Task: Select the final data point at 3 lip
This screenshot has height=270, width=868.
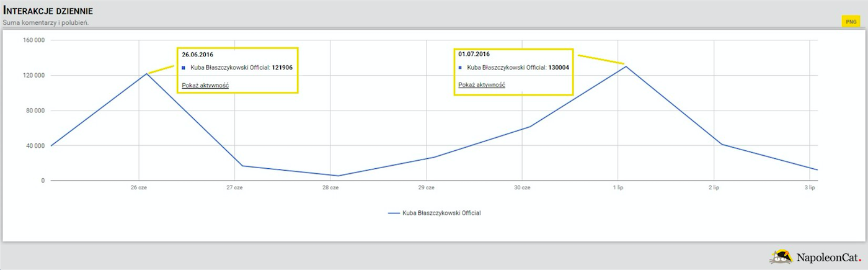Action: point(817,169)
